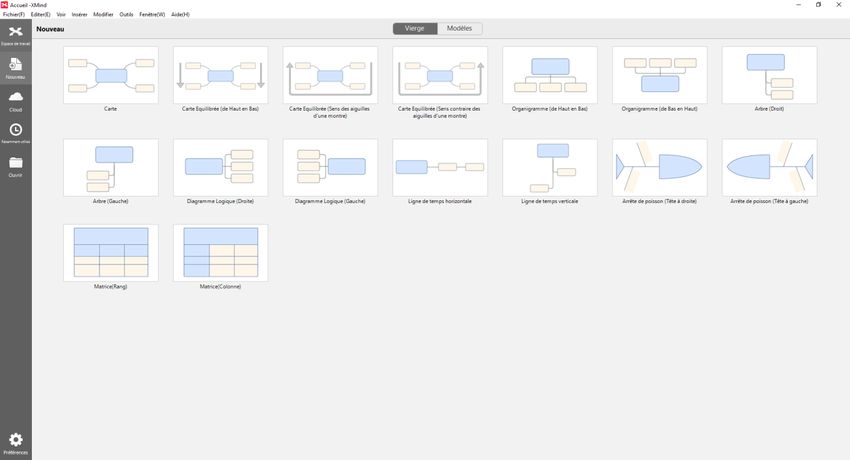Pick Diagramme Logique (Droite) template
The width and height of the screenshot is (850, 460).
(220, 167)
